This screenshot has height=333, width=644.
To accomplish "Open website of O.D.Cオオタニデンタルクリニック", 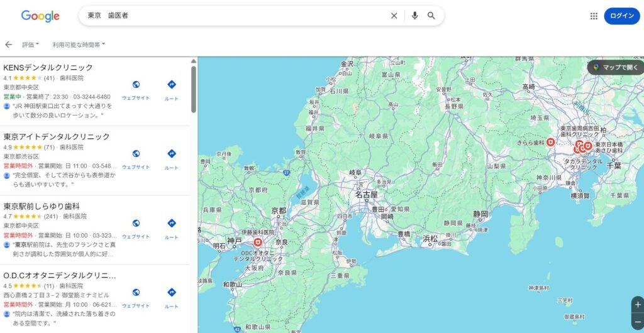I will pos(136,298).
